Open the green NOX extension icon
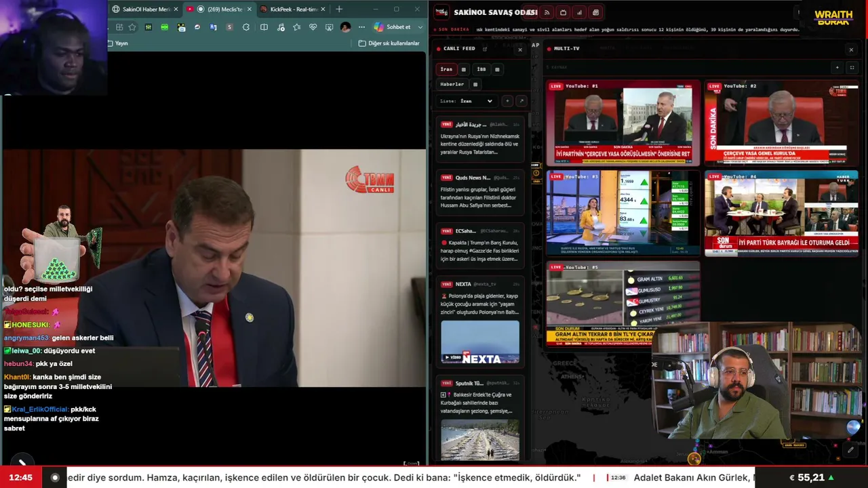The height and width of the screenshot is (488, 868). coord(164,27)
